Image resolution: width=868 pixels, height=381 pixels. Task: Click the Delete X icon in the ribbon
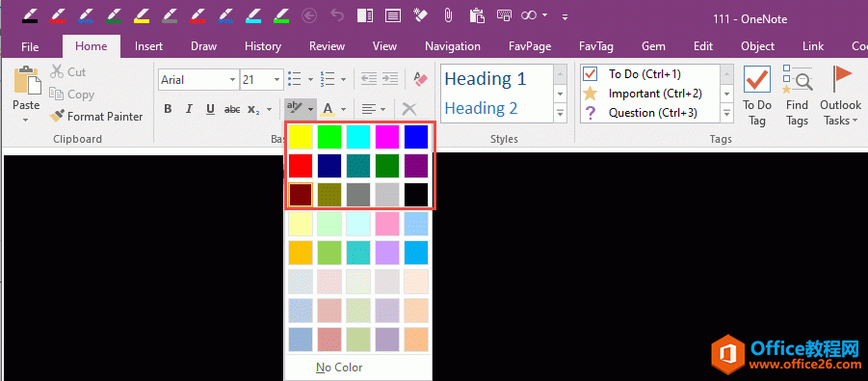point(409,109)
